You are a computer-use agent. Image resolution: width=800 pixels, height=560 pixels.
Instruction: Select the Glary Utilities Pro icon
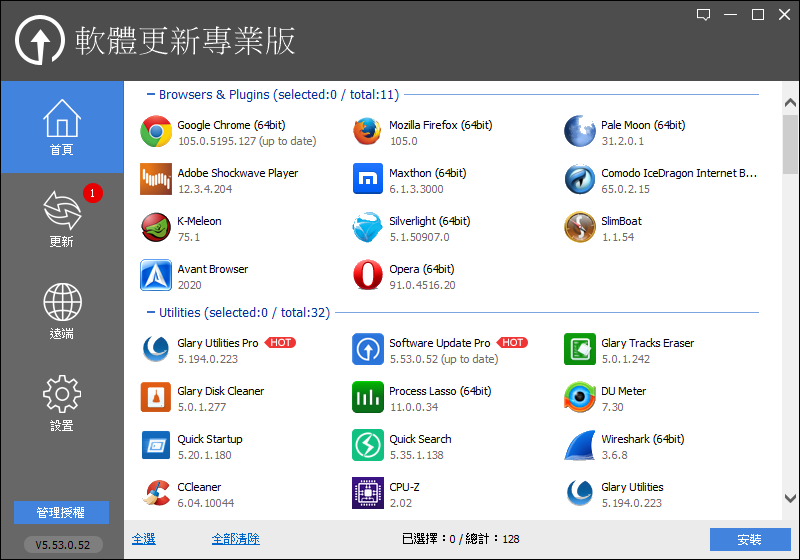(156, 349)
